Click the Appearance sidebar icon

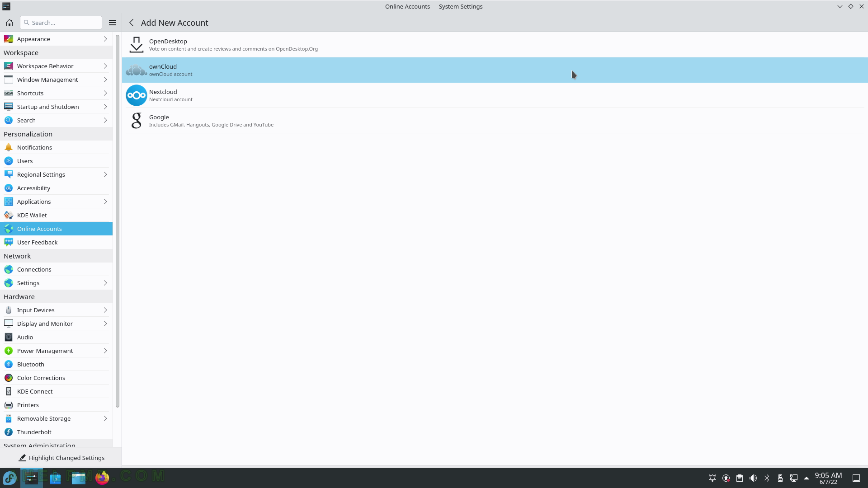9,39
